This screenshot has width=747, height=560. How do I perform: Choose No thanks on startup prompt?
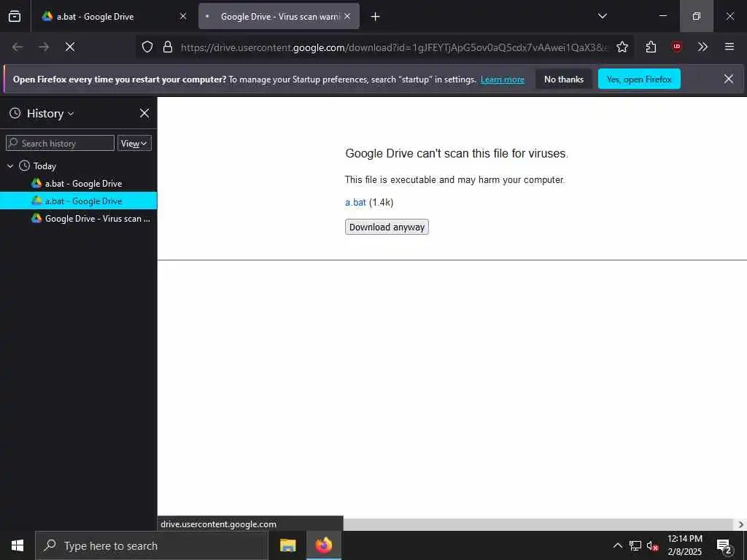(564, 79)
